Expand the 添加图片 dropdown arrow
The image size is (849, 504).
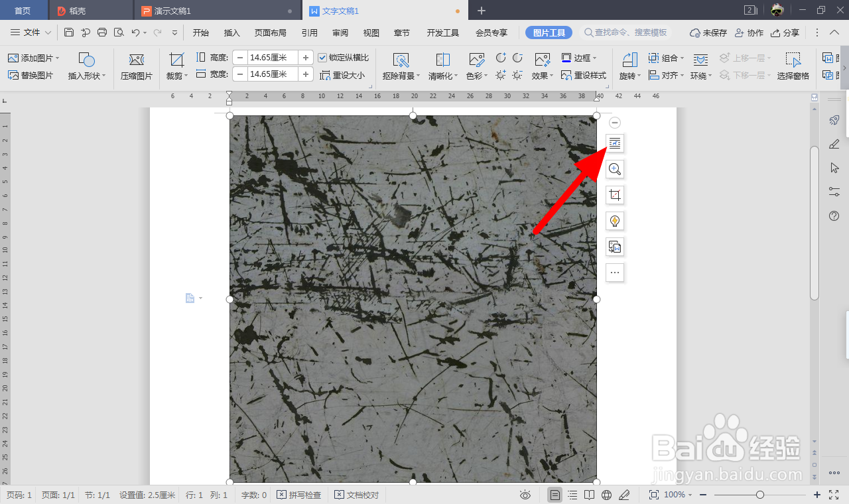point(58,58)
